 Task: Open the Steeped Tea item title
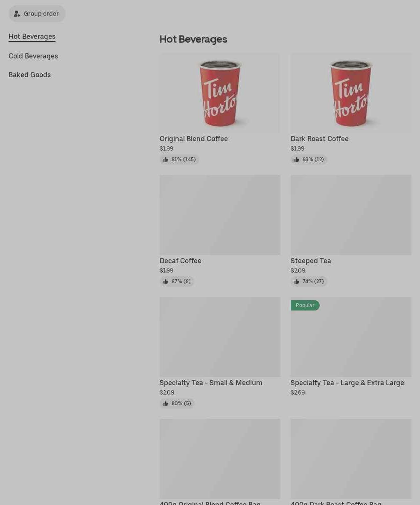coord(311,261)
